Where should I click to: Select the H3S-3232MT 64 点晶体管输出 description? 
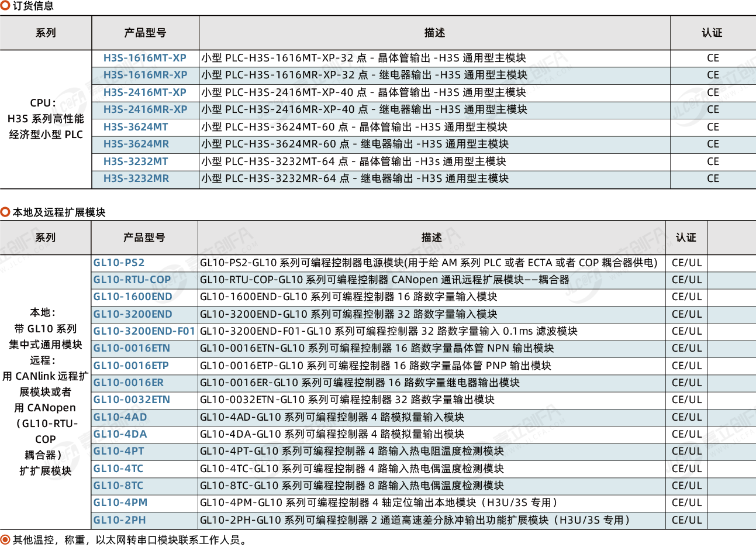click(354, 161)
